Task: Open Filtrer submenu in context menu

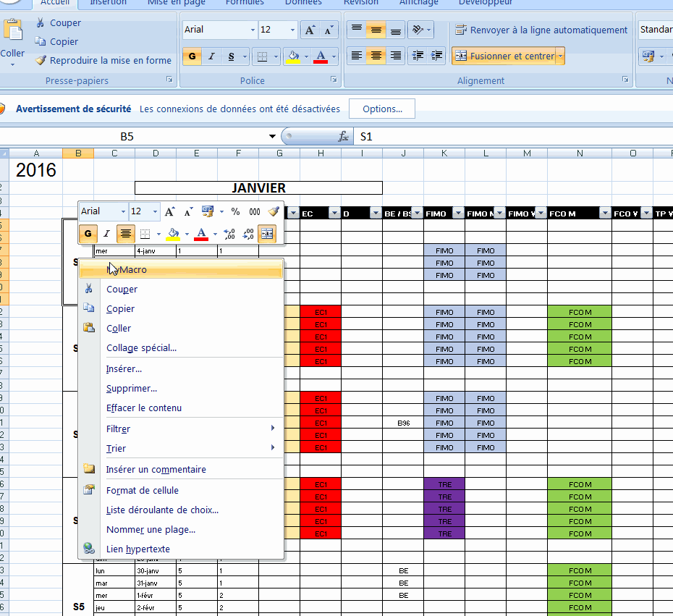Action: pos(181,429)
